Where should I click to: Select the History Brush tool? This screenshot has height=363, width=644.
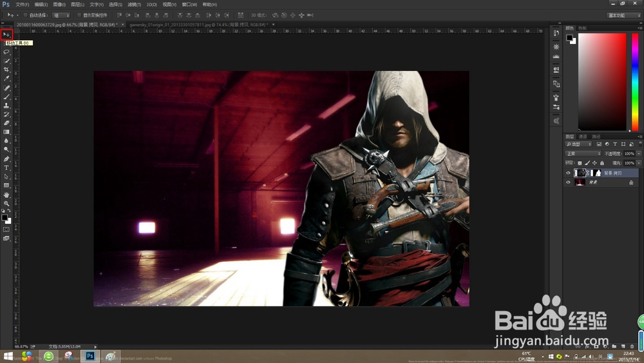click(6, 114)
